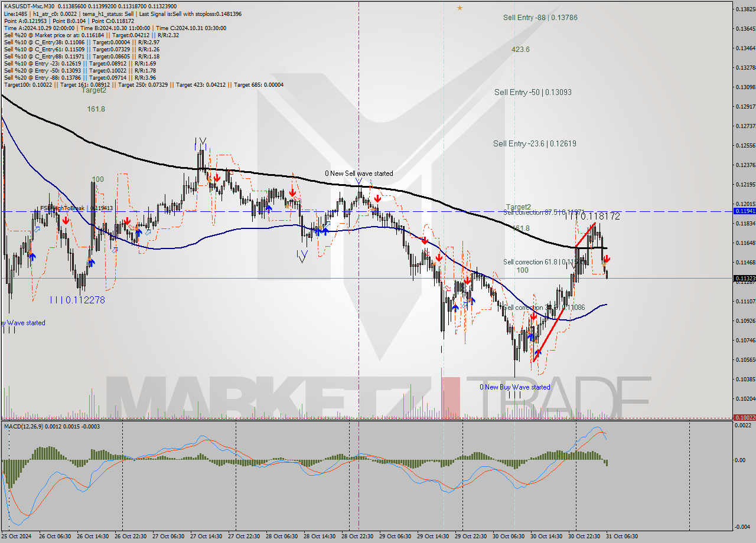Screen dimensions: 756x543
Task: Click the '27 Oct 14:30' time axis label
Action: (206, 537)
